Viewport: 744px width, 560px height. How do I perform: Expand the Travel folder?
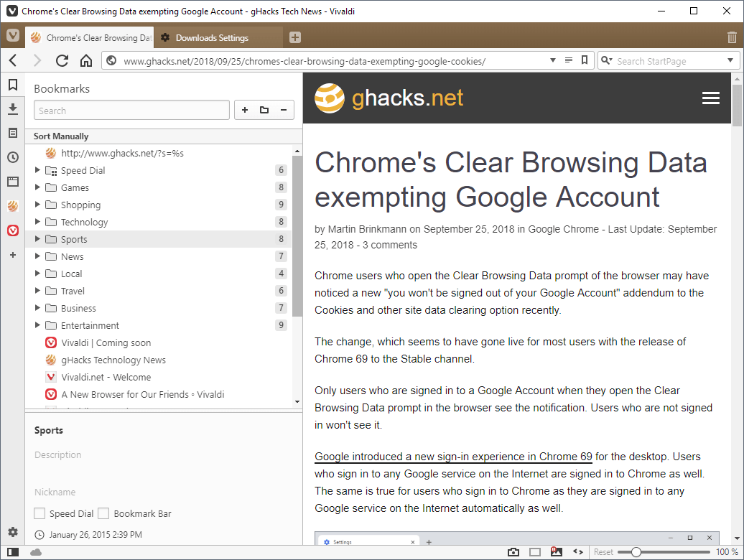pyautogui.click(x=37, y=291)
